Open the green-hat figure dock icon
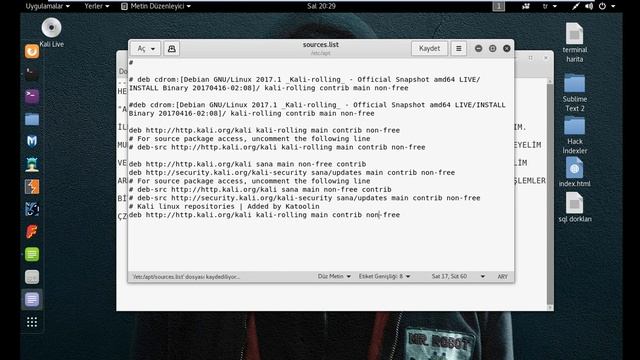The image size is (640, 360). (x=32, y=164)
